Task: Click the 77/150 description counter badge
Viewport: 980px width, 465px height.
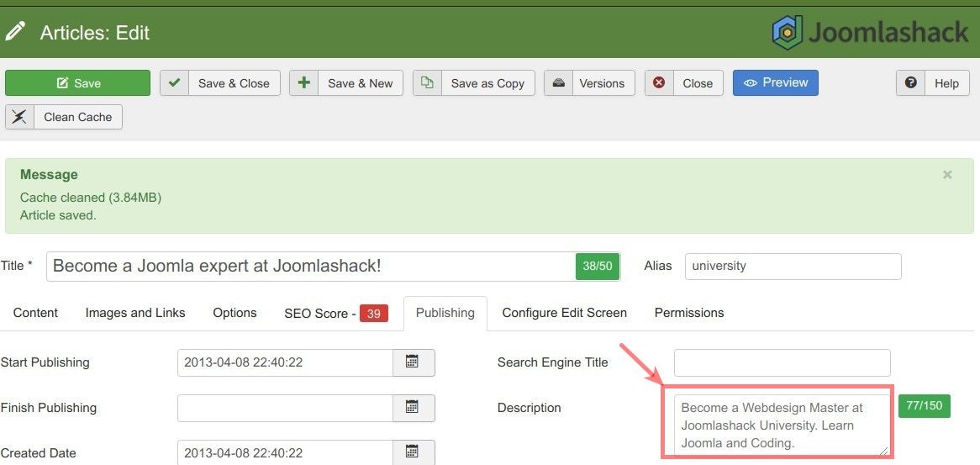Action: click(924, 405)
